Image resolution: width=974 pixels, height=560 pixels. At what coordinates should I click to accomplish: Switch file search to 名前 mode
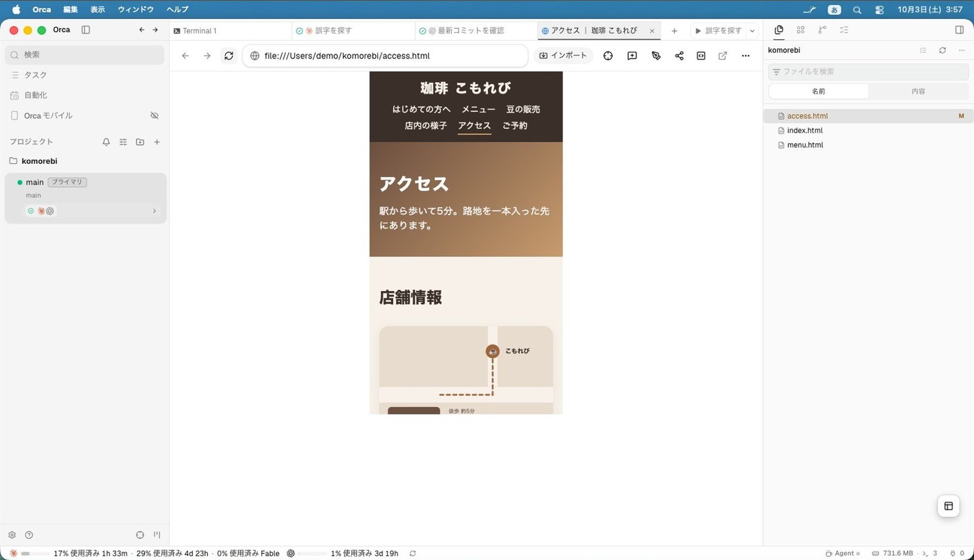pos(819,91)
